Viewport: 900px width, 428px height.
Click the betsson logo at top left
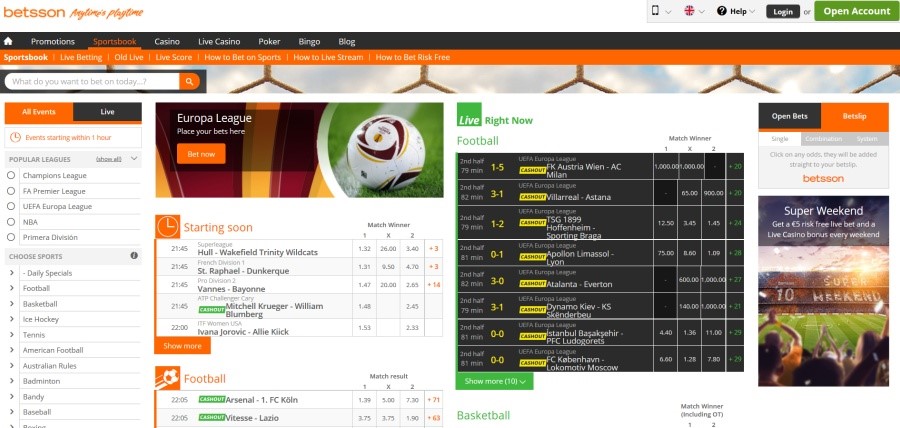point(34,12)
